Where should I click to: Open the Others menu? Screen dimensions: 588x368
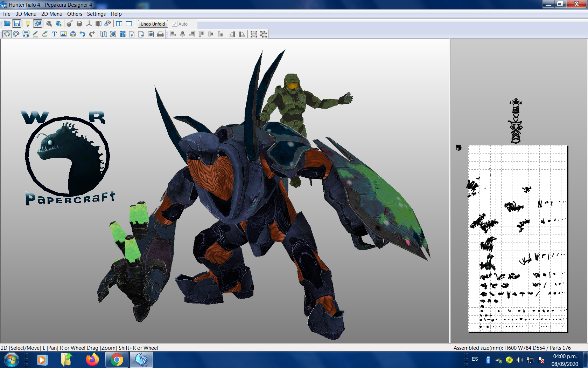(x=75, y=14)
